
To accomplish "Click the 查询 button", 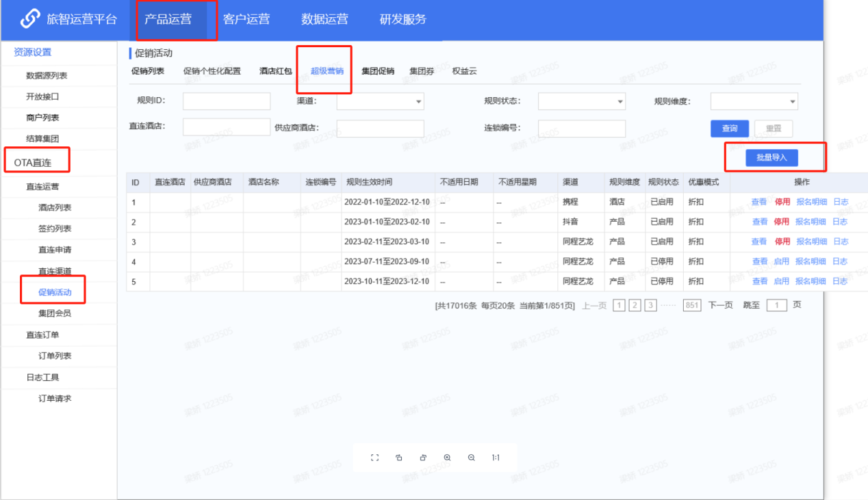I will (730, 129).
